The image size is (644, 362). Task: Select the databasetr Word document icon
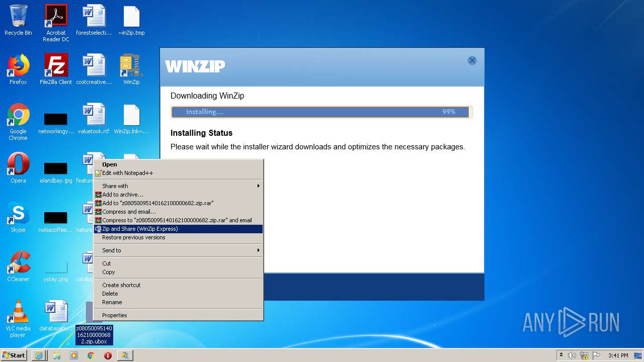56,316
